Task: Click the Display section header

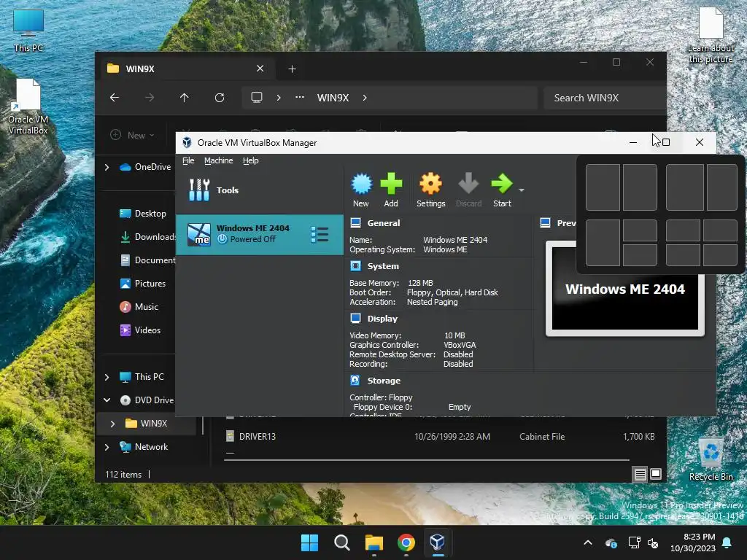Action: [x=382, y=319]
